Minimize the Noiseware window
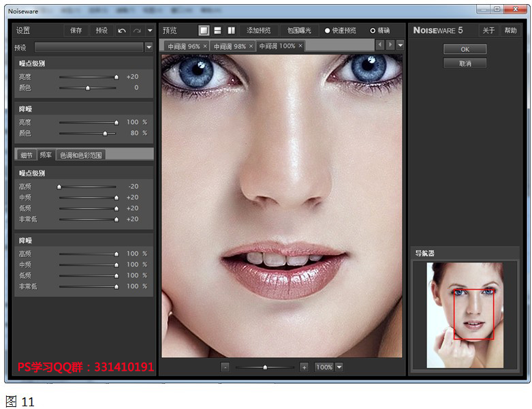The height and width of the screenshot is (409, 532). coord(484,9)
